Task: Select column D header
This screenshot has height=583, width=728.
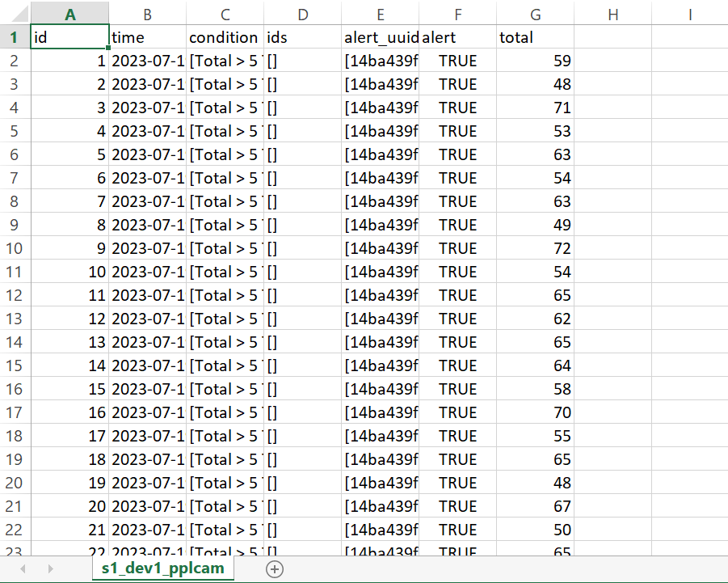Action: 302,14
